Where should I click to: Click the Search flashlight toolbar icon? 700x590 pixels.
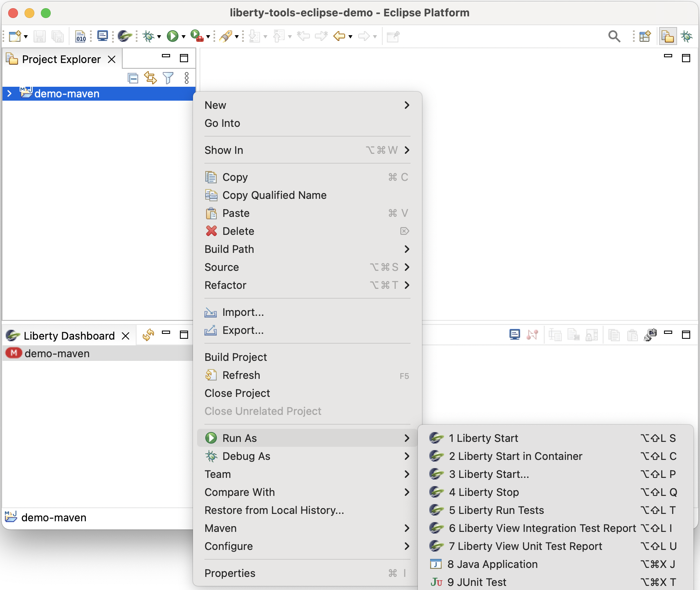point(226,36)
